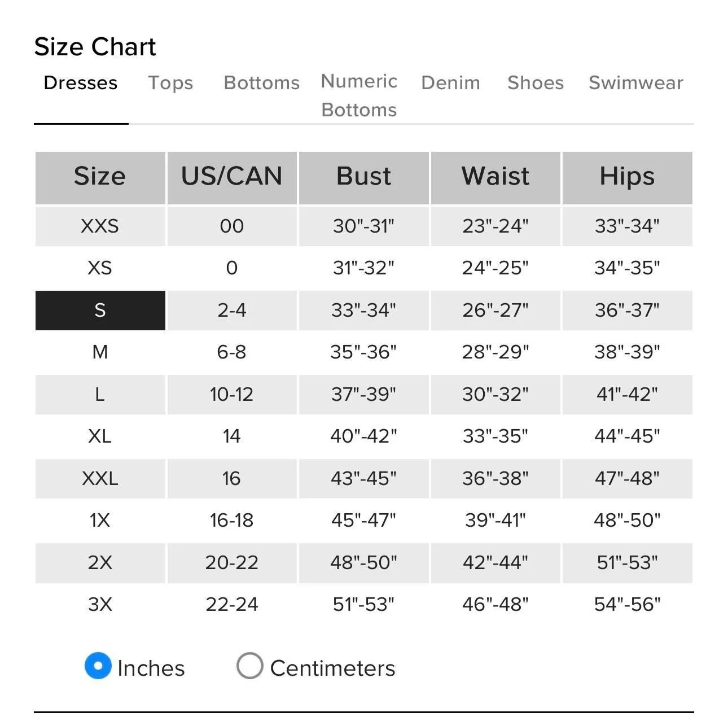The image size is (728, 721).
Task: Select the Inches radio button
Action: pos(98,666)
